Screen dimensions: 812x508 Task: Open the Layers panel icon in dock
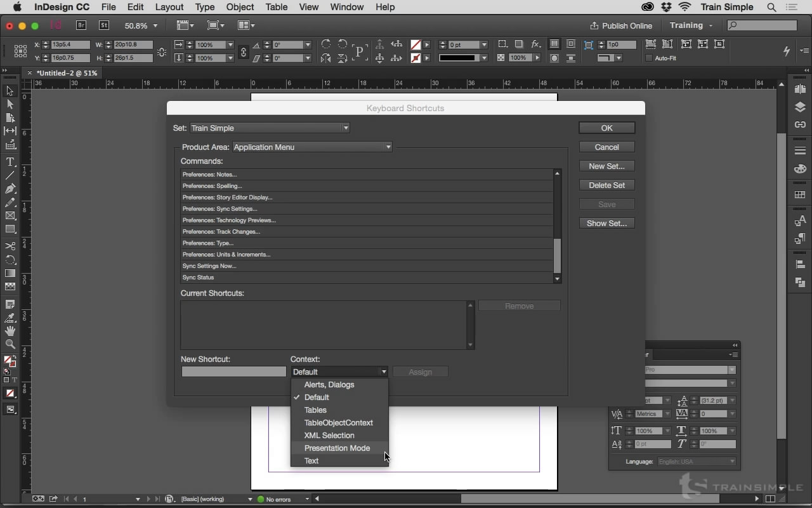point(800,107)
